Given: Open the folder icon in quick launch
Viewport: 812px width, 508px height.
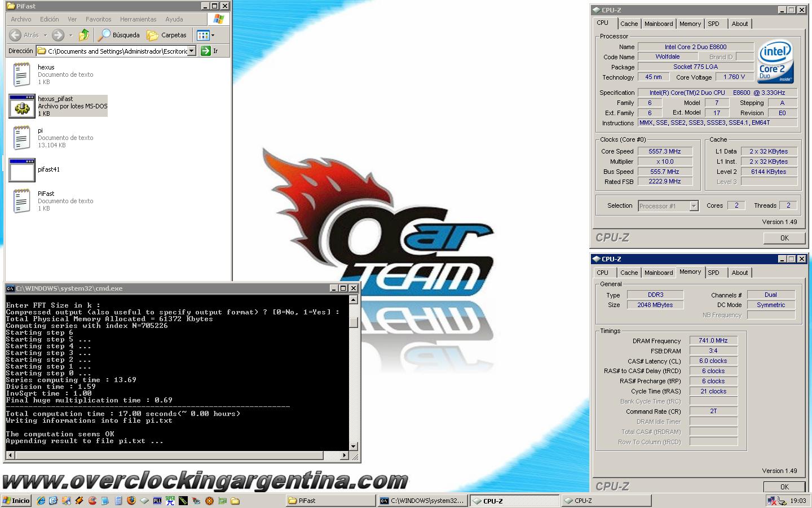Looking at the screenshot, I should (235, 501).
